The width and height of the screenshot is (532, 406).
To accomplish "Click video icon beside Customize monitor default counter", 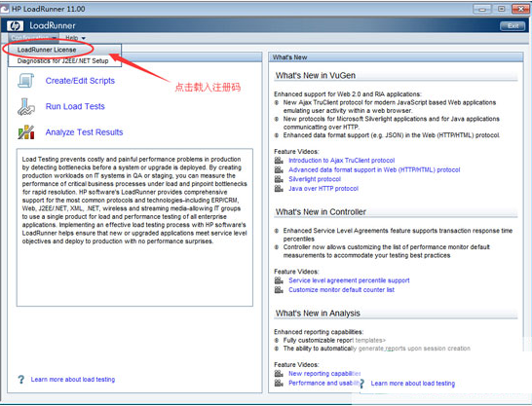I will tap(279, 290).
